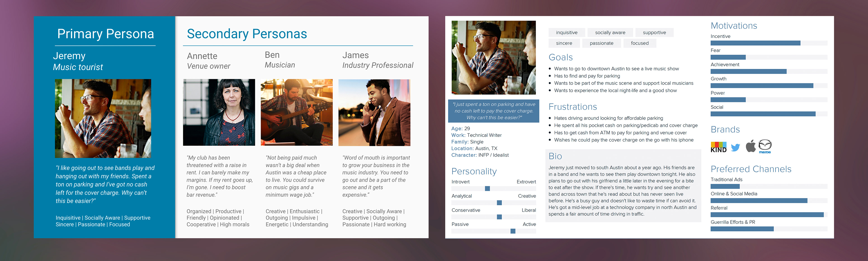868x261 pixels.
Task: Click Jeremy's quote box under profile photo
Action: coord(494,111)
